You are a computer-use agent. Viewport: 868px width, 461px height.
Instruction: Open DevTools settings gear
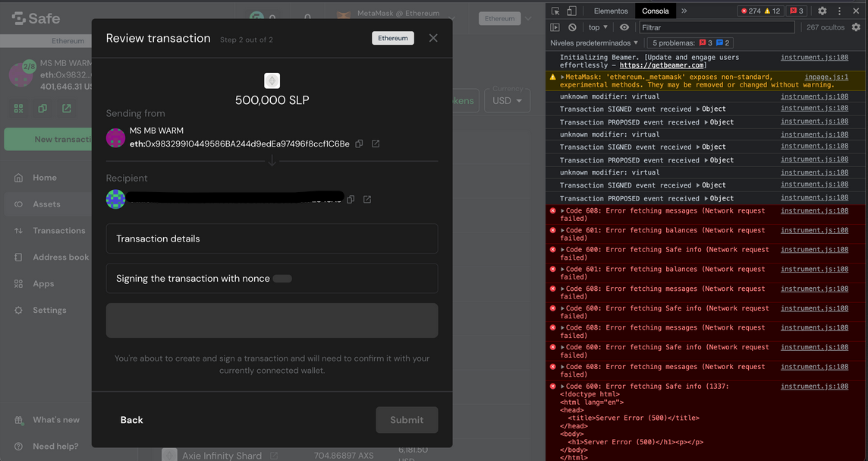823,11
